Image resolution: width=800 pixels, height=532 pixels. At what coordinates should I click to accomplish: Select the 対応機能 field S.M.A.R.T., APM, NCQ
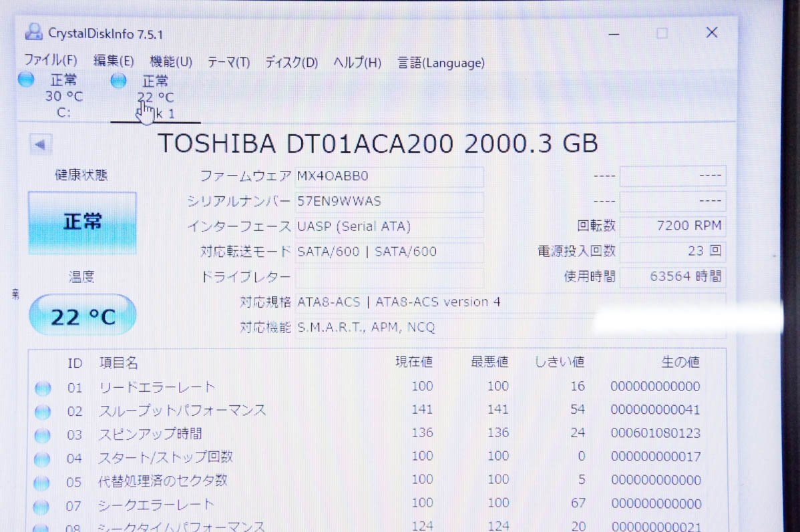510,328
